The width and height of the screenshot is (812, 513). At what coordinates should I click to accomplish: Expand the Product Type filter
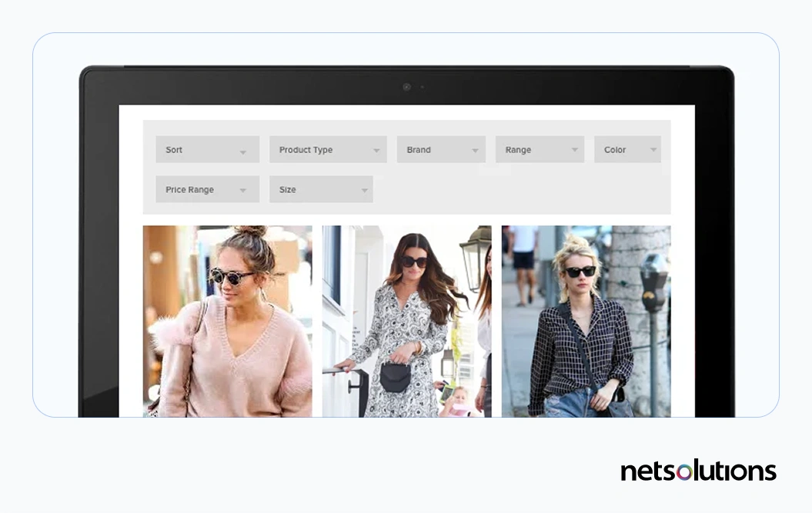click(328, 150)
